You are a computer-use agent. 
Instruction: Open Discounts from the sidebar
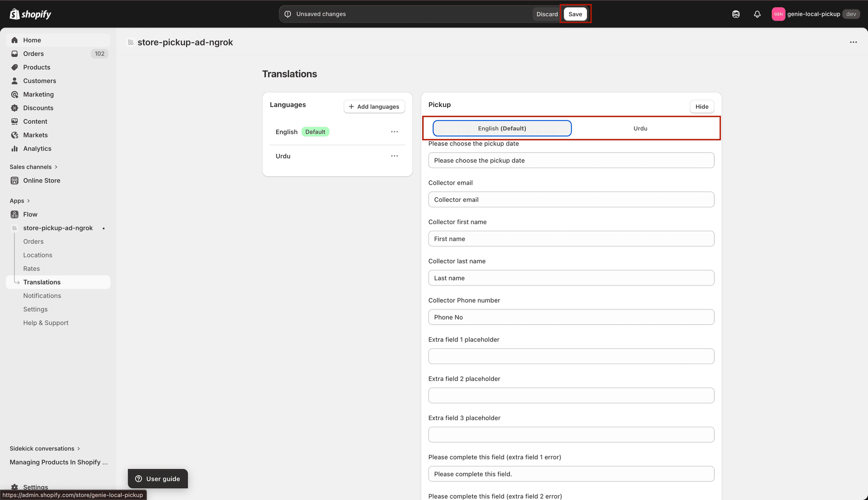pyautogui.click(x=38, y=107)
